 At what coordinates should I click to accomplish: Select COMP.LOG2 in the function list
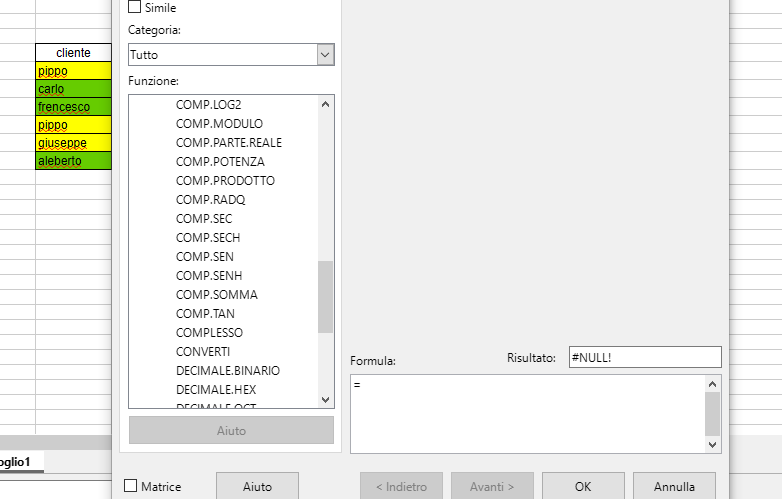pos(208,105)
